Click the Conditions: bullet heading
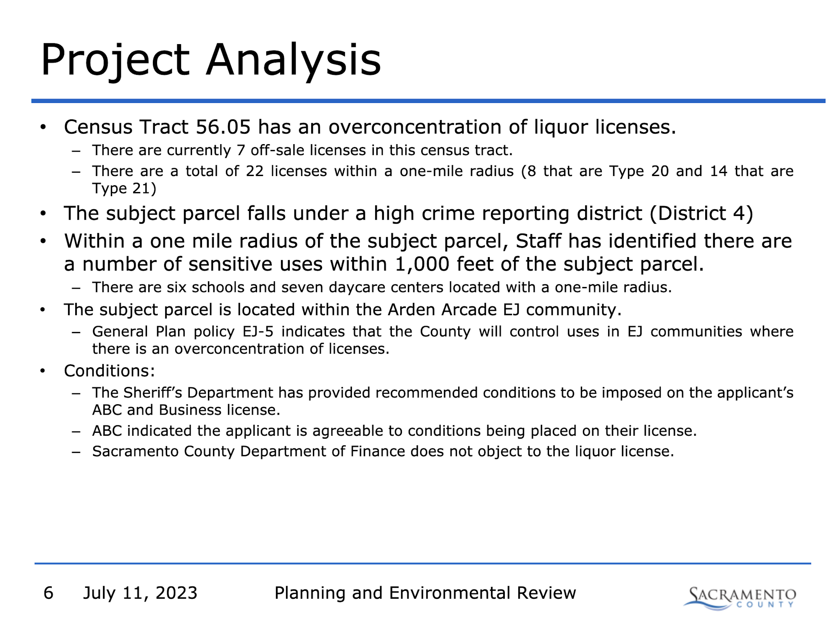Screen dimensions: 840x629 click(110, 371)
